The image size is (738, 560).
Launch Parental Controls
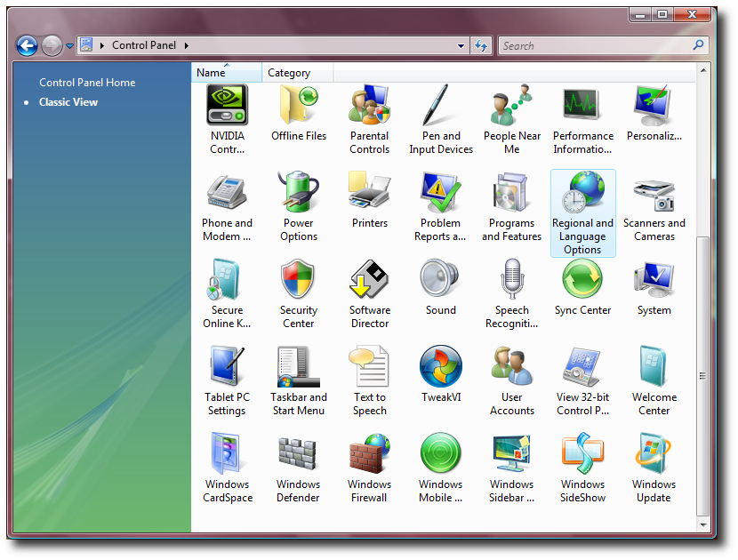coord(370,119)
